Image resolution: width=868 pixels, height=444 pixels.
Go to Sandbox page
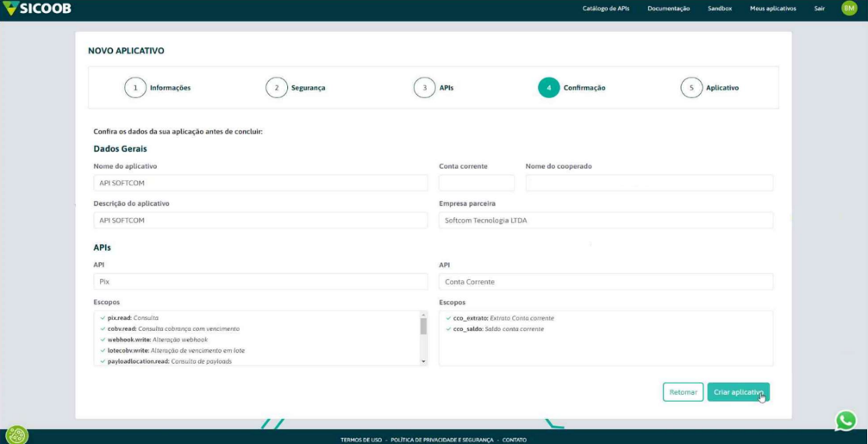719,9
